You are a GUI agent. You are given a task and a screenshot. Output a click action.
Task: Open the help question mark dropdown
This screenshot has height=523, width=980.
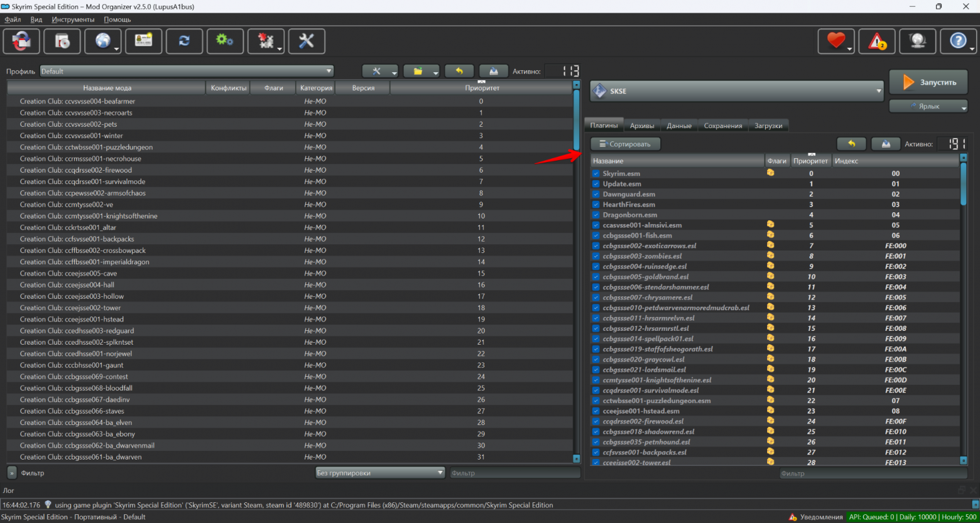click(958, 41)
